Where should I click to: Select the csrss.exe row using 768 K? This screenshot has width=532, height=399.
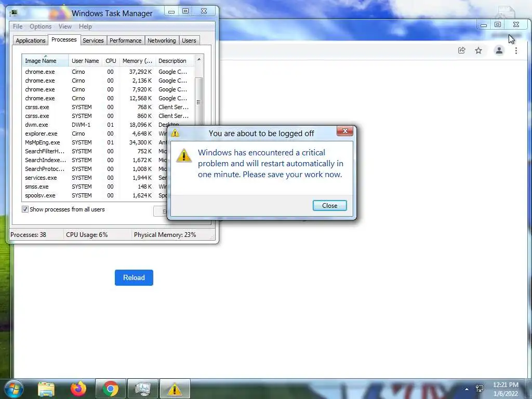pos(108,107)
